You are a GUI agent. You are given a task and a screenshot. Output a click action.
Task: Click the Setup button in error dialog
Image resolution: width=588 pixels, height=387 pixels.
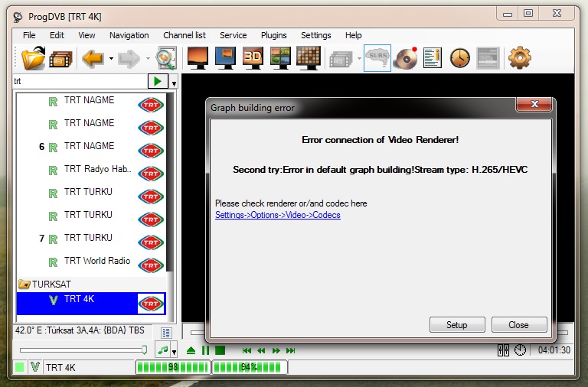(x=457, y=325)
